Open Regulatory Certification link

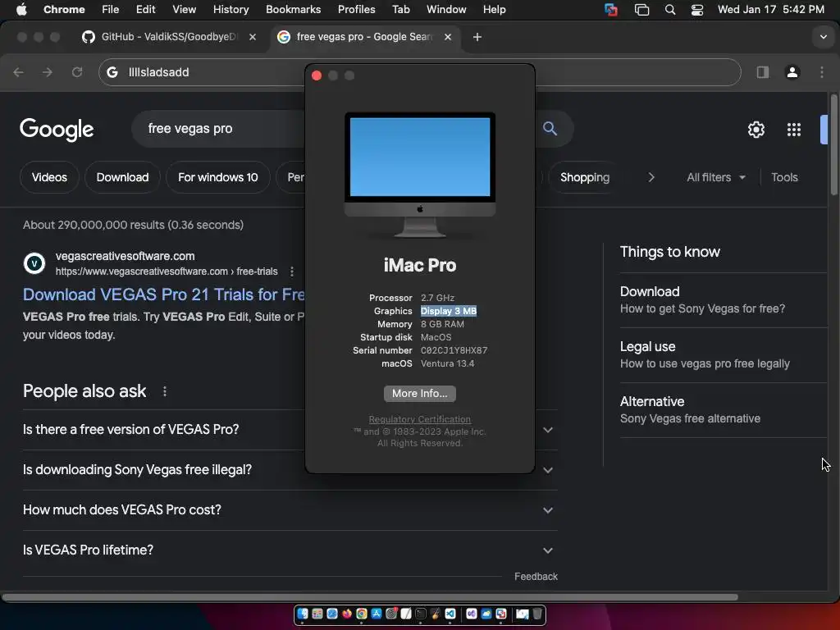click(x=419, y=419)
